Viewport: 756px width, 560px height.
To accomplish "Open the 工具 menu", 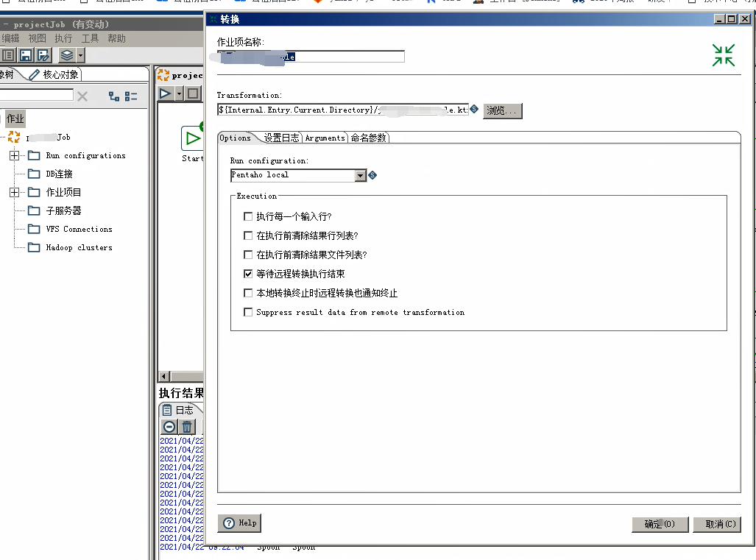I will click(90, 38).
